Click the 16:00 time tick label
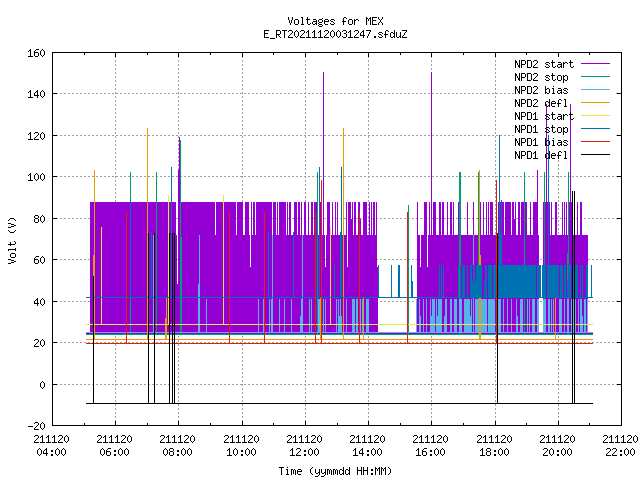The height and width of the screenshot is (480, 640). pos(431,453)
